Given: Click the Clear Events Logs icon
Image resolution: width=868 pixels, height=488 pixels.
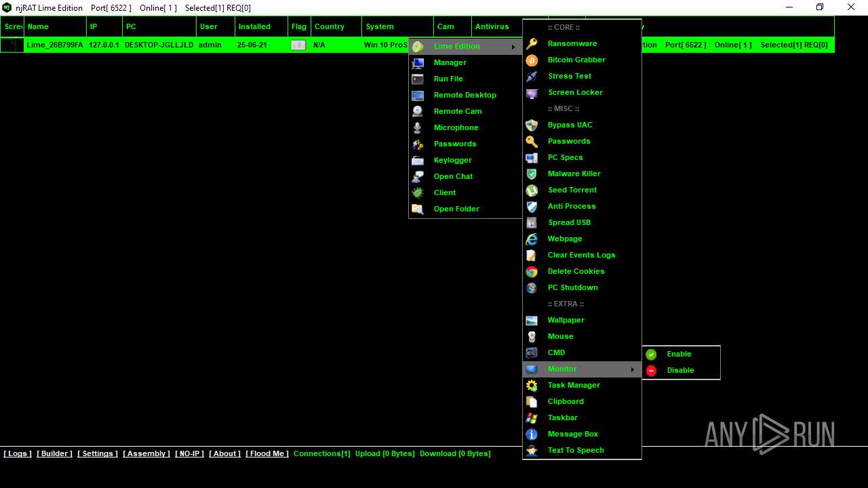Looking at the screenshot, I should point(532,255).
